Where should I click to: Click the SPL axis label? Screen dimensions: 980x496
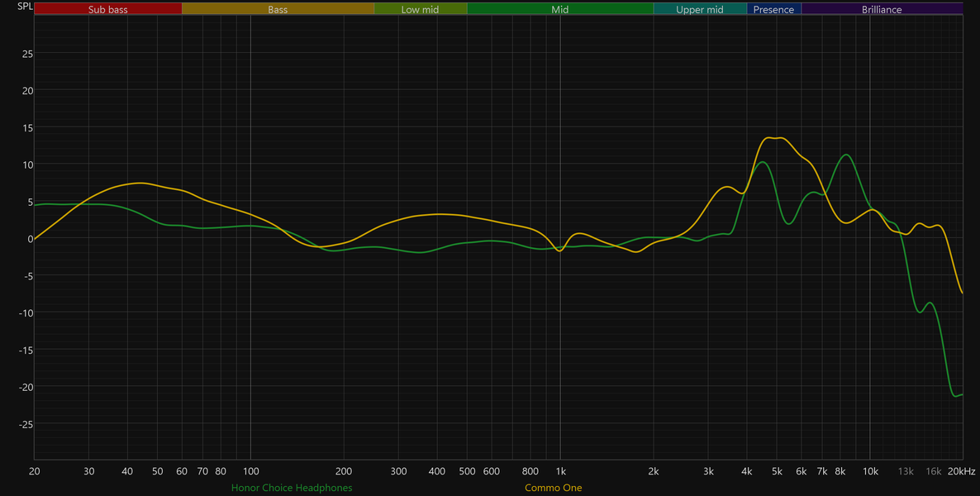[x=25, y=7]
